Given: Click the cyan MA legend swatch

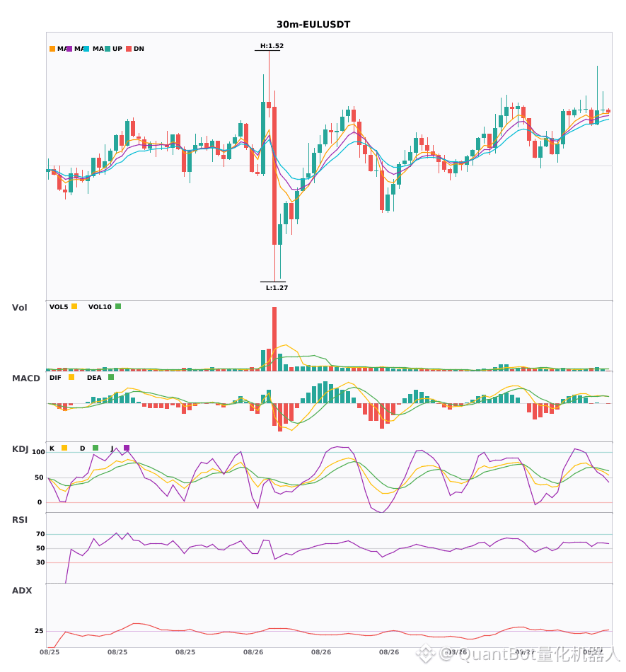Looking at the screenshot, I should pyautogui.click(x=86, y=49).
